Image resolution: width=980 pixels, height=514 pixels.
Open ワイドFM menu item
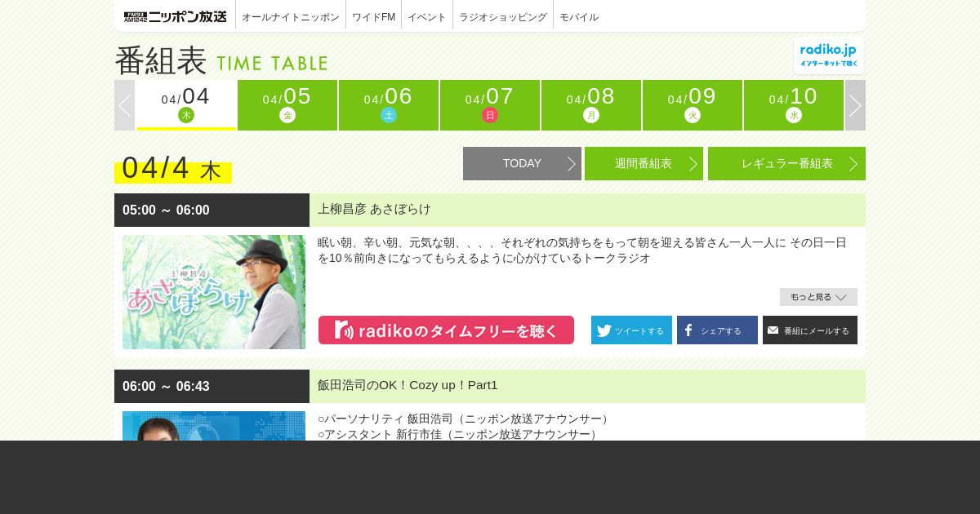pyautogui.click(x=373, y=16)
